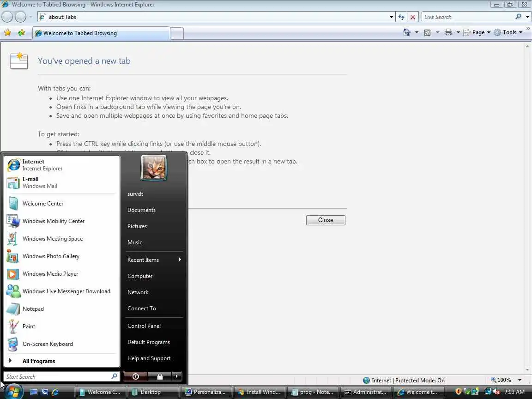Image resolution: width=532 pixels, height=399 pixels.
Task: Open Windows Photo Gallery
Action: click(x=62, y=256)
